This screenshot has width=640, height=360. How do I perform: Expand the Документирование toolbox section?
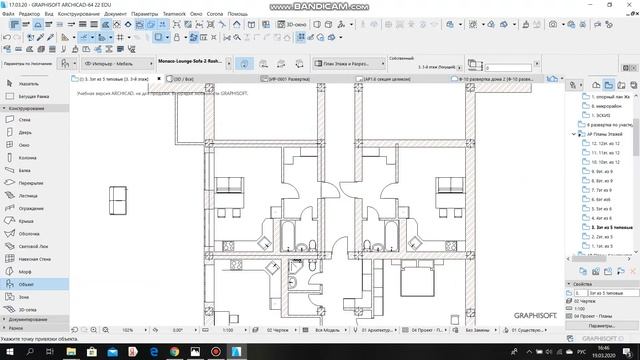tap(4, 319)
